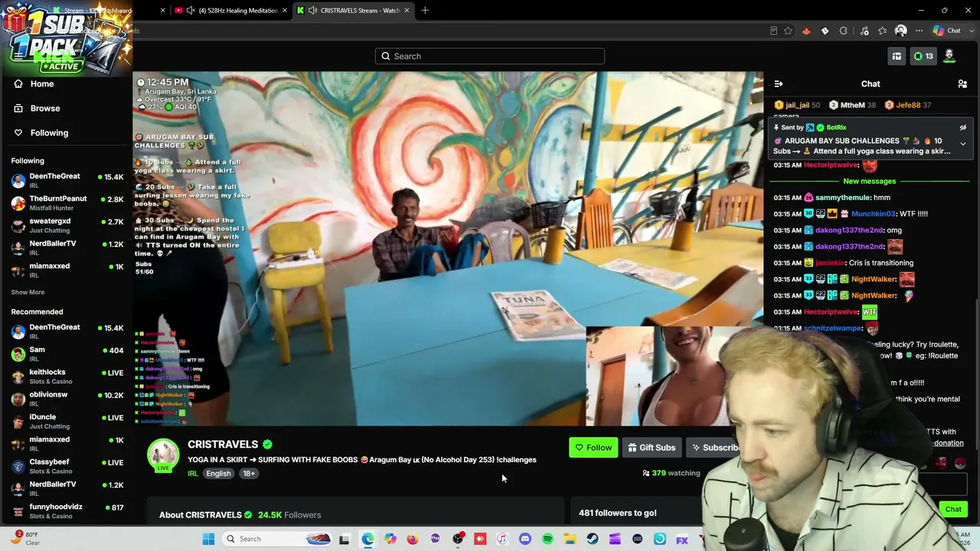Screen dimensions: 980x551
Task: Open the Windows Start menu
Action: [208, 539]
